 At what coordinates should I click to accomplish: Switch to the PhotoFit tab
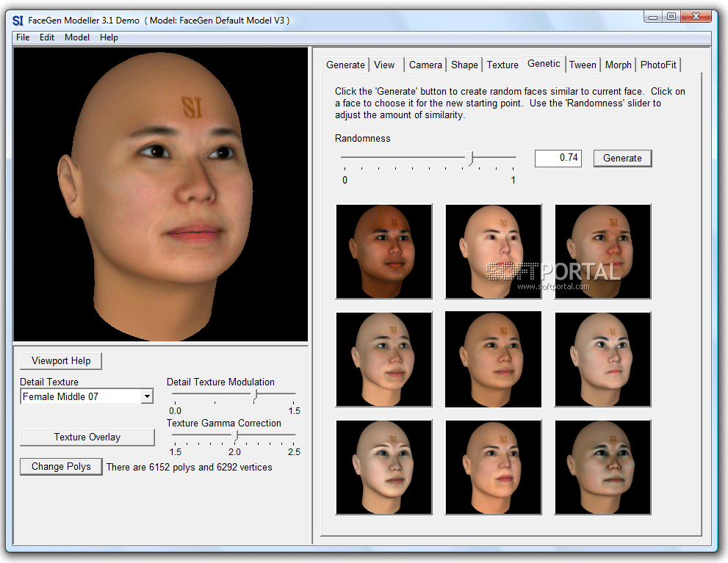pyautogui.click(x=657, y=65)
